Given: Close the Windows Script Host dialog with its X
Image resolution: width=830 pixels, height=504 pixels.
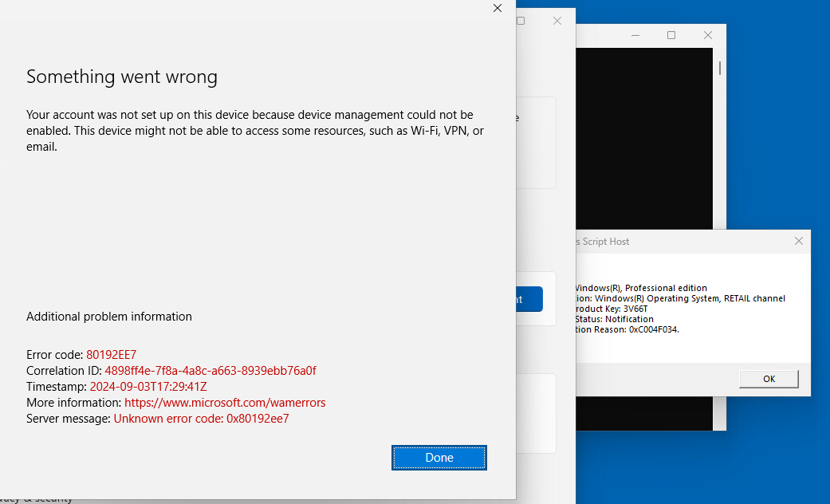Looking at the screenshot, I should (x=798, y=241).
